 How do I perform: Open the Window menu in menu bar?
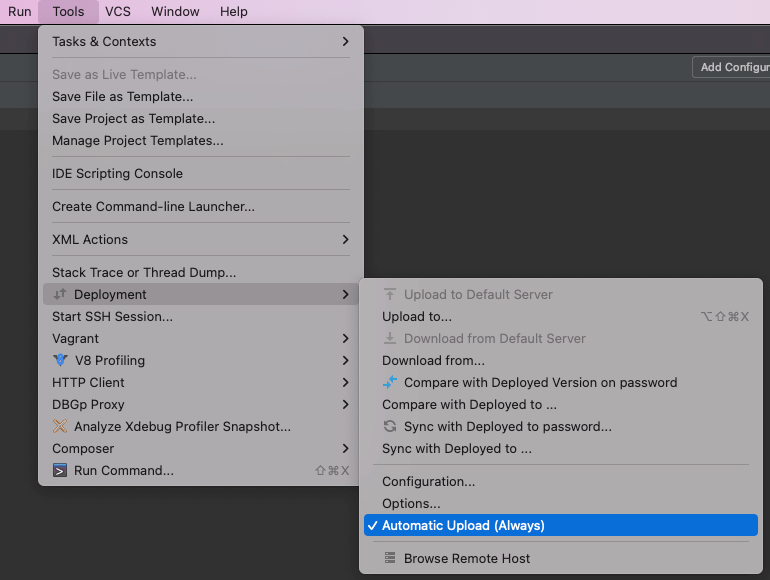pyautogui.click(x=175, y=12)
